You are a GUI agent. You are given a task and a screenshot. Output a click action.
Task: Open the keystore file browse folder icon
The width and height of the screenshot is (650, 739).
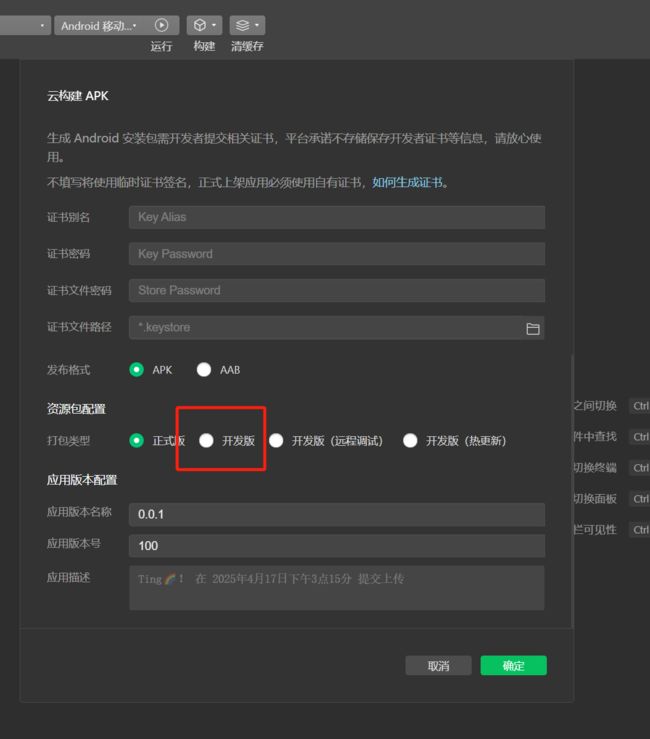pos(533,328)
